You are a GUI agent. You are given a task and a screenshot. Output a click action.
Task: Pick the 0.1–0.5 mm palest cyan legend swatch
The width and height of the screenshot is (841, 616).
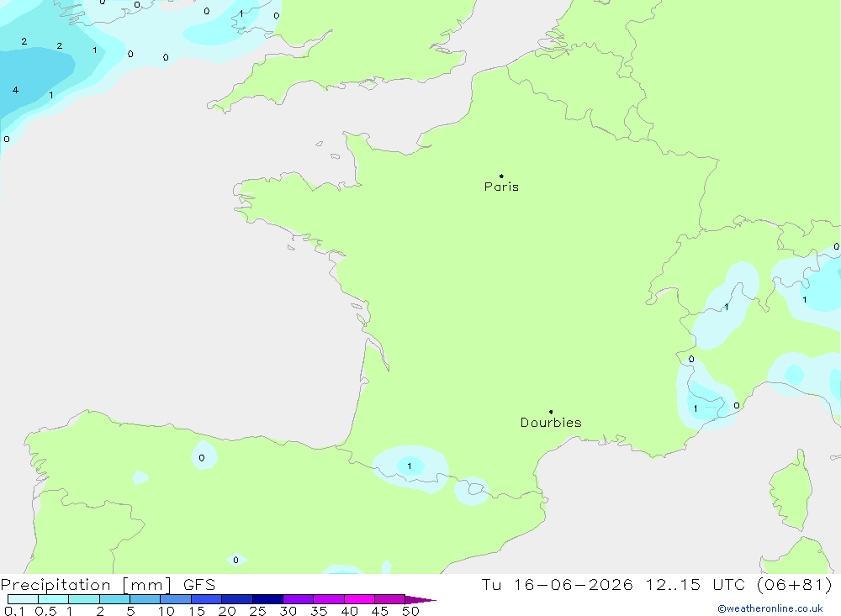point(23,599)
